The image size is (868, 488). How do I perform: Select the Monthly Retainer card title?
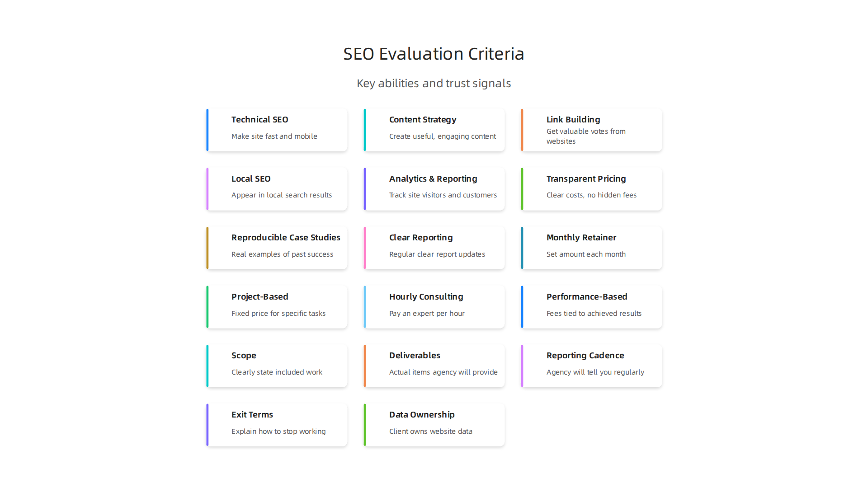(581, 238)
